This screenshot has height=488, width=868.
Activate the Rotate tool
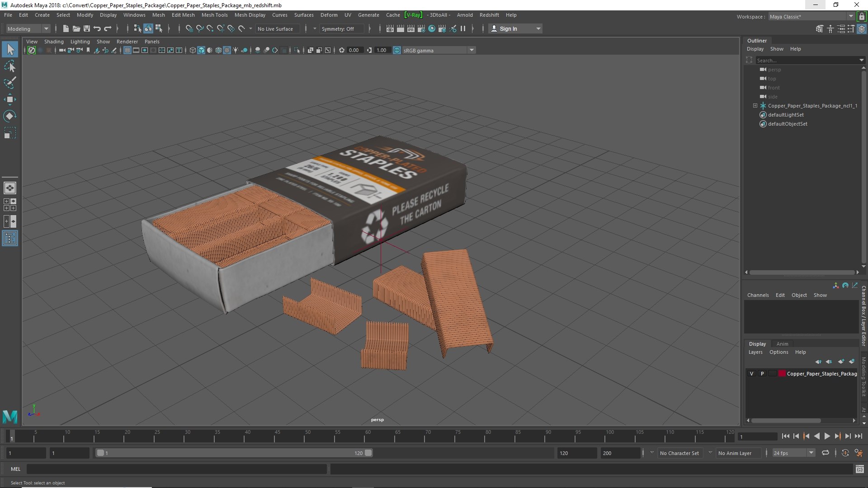pyautogui.click(x=9, y=116)
